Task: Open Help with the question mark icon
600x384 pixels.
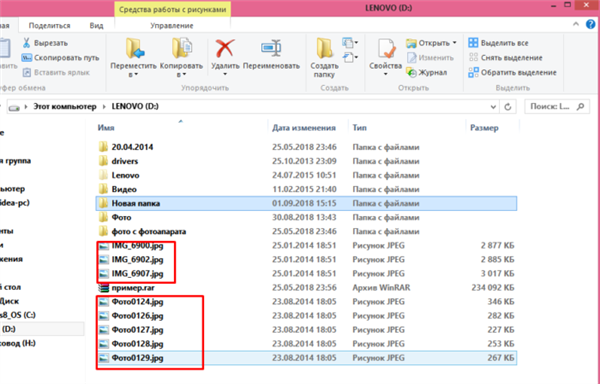Action: (x=590, y=24)
